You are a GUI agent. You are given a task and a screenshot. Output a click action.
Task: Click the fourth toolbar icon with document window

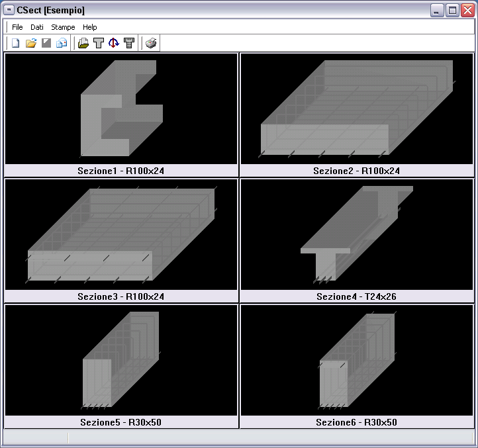[x=62, y=44]
